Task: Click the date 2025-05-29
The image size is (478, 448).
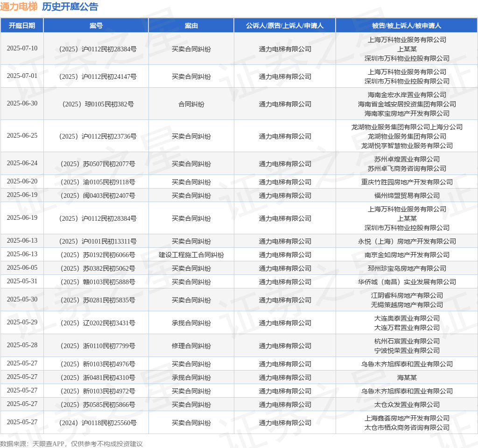Action: click(22, 322)
